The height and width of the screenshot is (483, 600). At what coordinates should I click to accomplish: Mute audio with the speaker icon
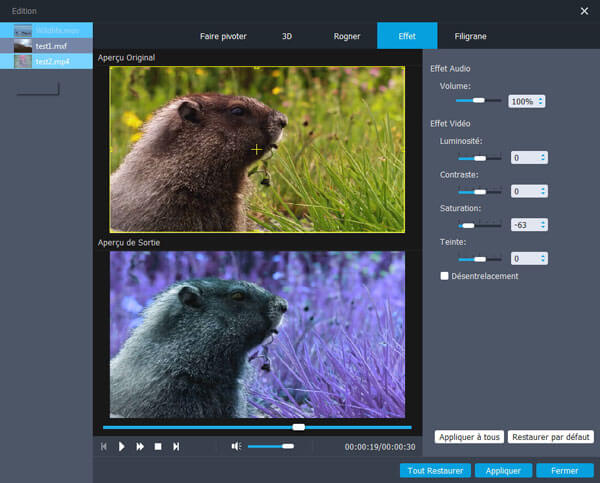coord(236,446)
